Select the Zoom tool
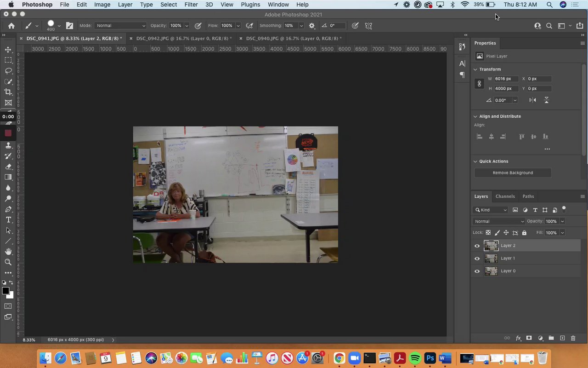 (8, 262)
